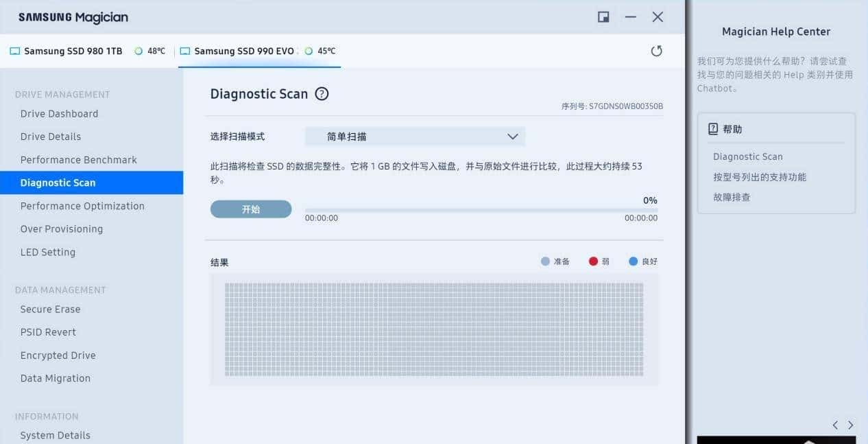Open the help tooltip beside Diagnostic Scan title
Screen dimensions: 868x444
322,94
